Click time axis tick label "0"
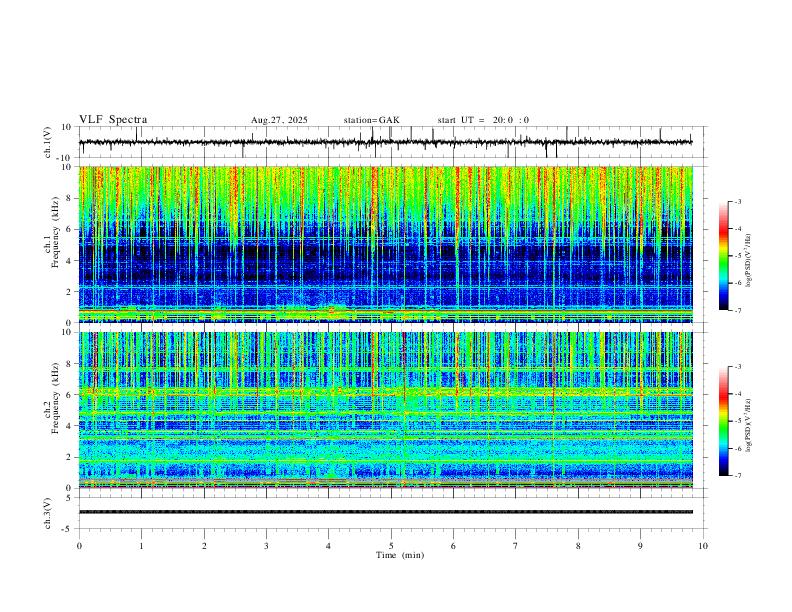 [x=79, y=546]
